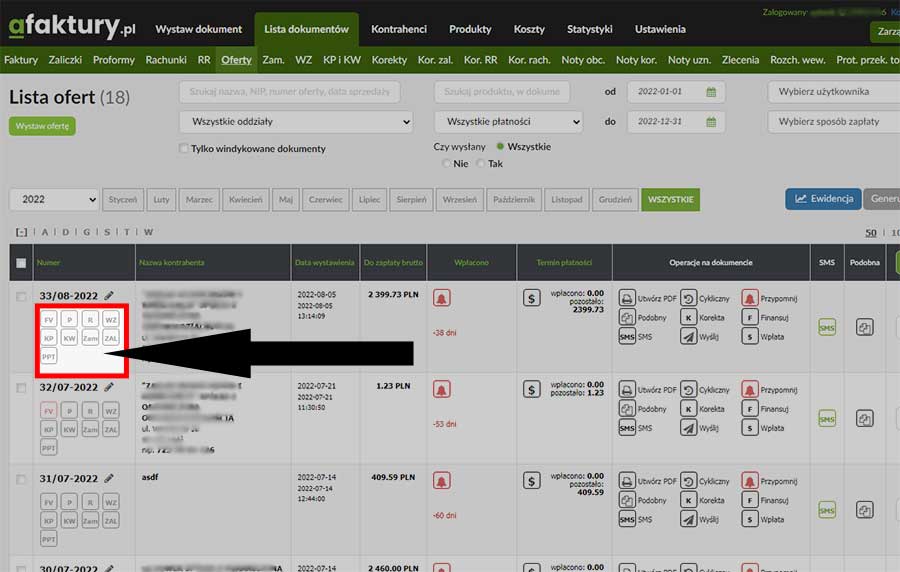This screenshot has width=900, height=572.
Task: Click the Podobna copy icon for offer 33/08-2022
Action: pyautogui.click(x=864, y=327)
